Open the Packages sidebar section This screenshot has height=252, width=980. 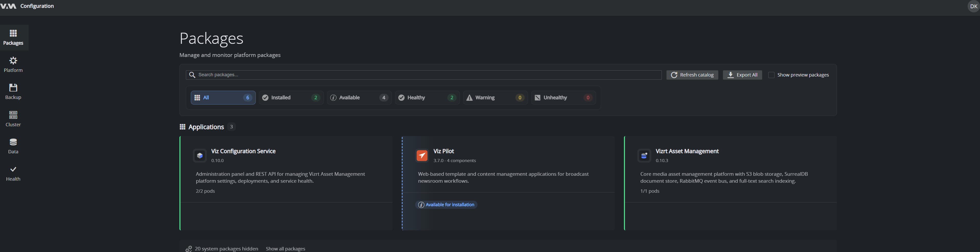coord(13,38)
